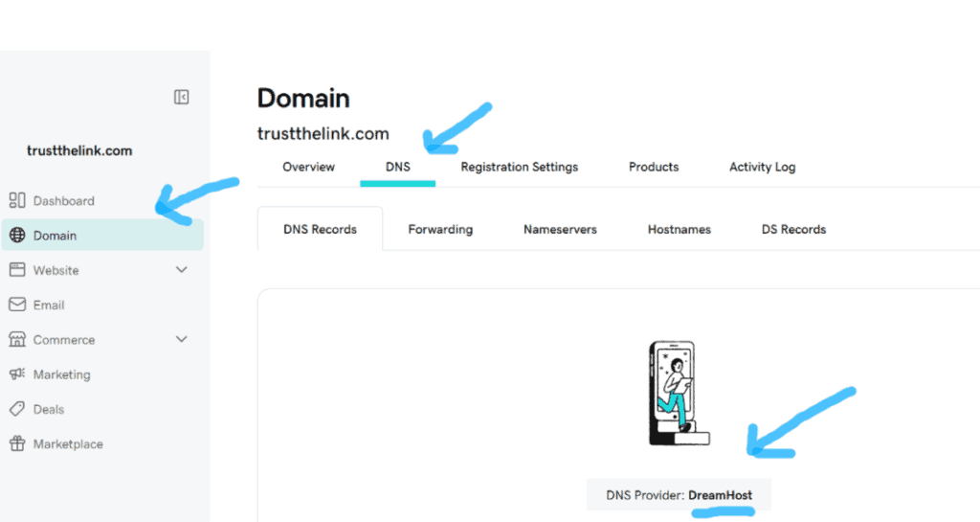Click the Dashboard grid icon
The width and height of the screenshot is (980, 522).
pyautogui.click(x=17, y=200)
